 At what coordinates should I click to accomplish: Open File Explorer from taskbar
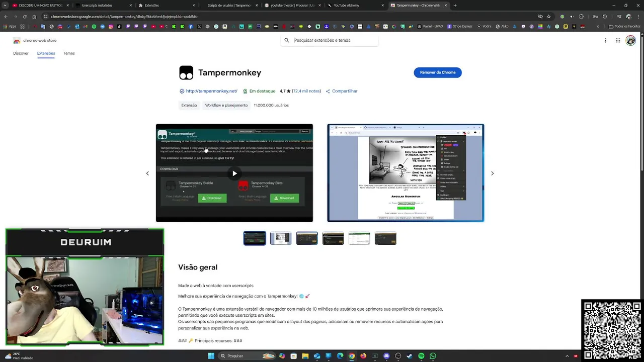pos(305,356)
